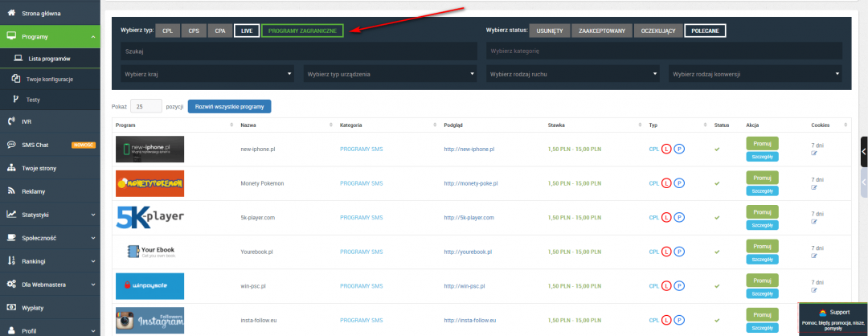Screen dimensions: 868x336
Task: Toggle the CPL type filter
Action: 167,31
